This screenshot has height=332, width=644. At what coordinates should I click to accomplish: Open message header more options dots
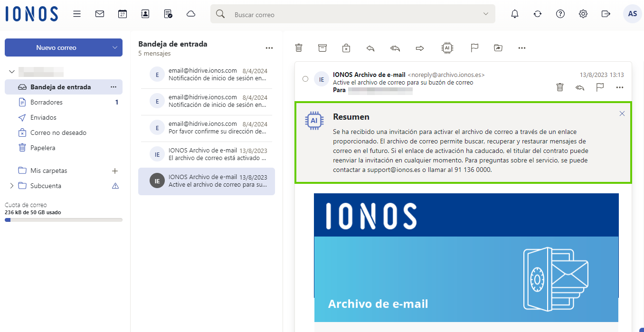point(620,87)
